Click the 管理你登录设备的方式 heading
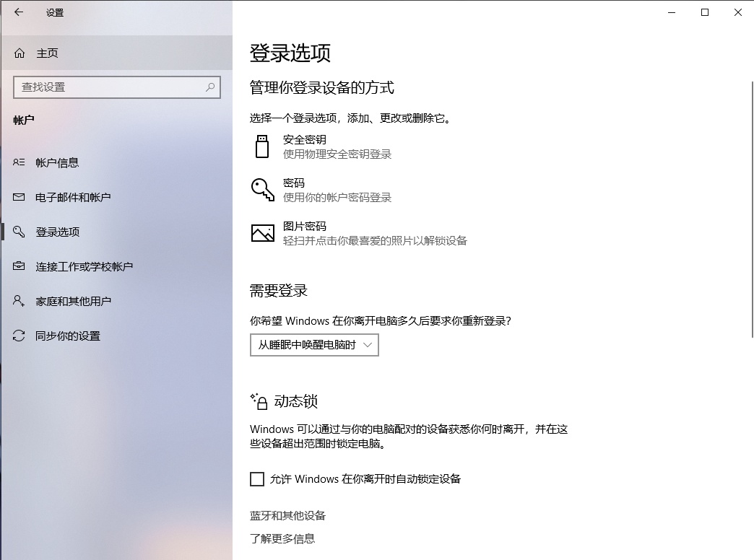 (321, 87)
